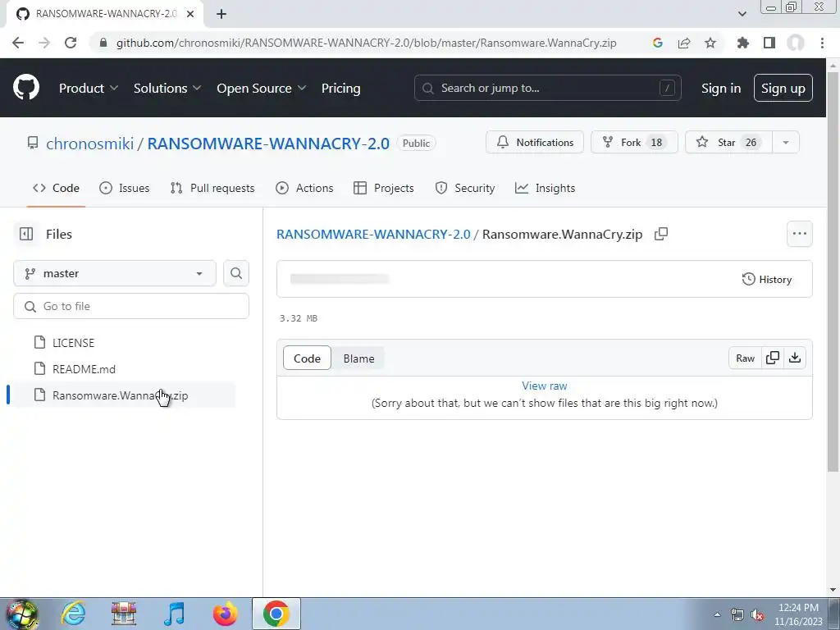
Task: Open RANSOMWARE-WANNACRY-2.0 repo title link
Action: click(x=268, y=144)
